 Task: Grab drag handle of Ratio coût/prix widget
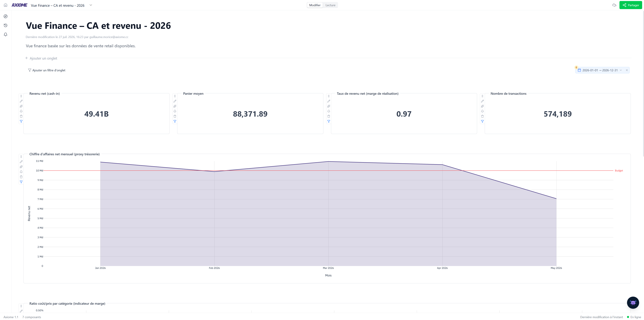tap(21, 306)
